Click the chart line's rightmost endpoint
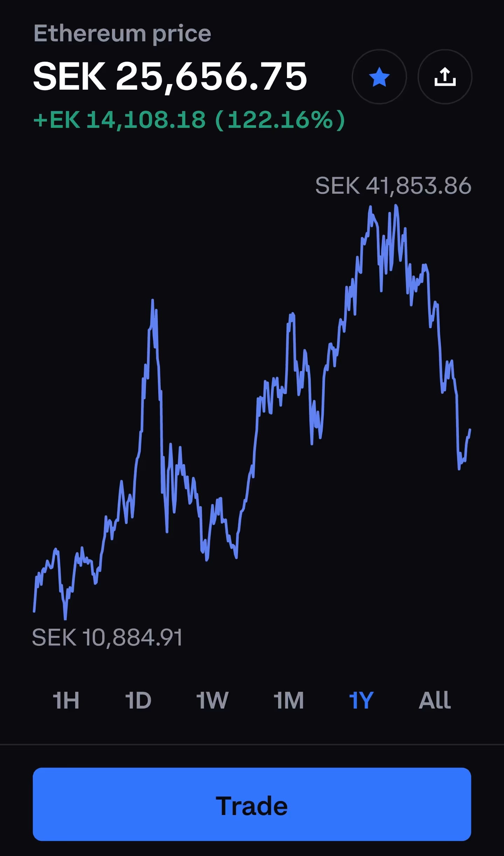Image resolution: width=504 pixels, height=856 pixels. pyautogui.click(x=470, y=430)
